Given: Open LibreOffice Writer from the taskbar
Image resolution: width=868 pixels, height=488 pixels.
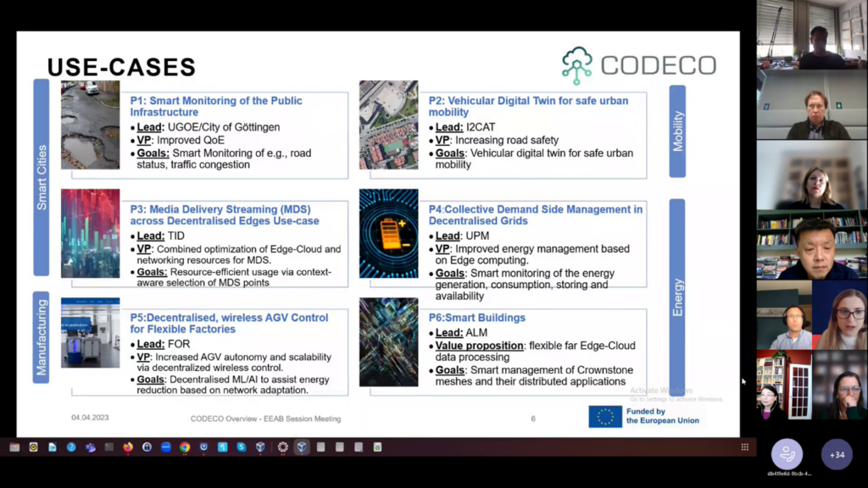Looking at the screenshot, I should (52, 447).
